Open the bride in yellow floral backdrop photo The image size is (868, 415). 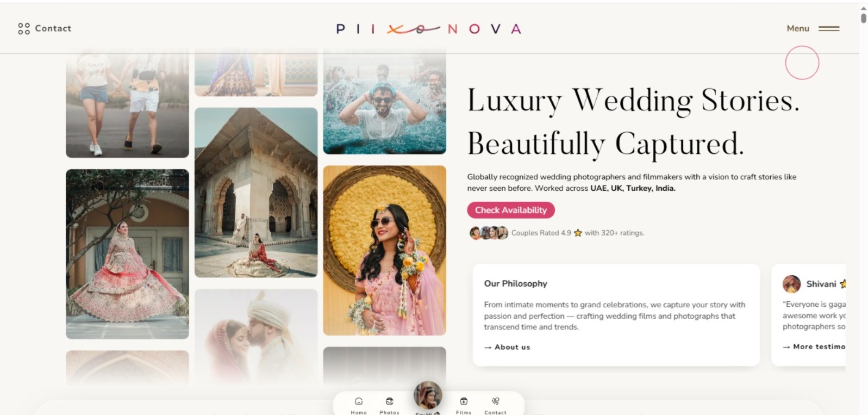click(x=385, y=250)
